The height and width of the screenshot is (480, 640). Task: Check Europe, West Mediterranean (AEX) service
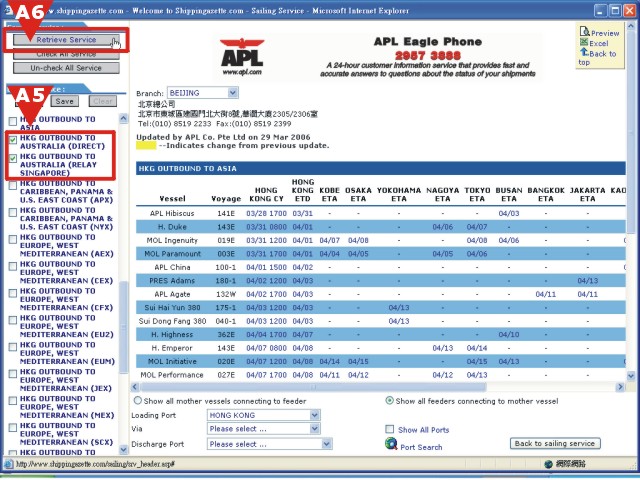pyautogui.click(x=13, y=239)
